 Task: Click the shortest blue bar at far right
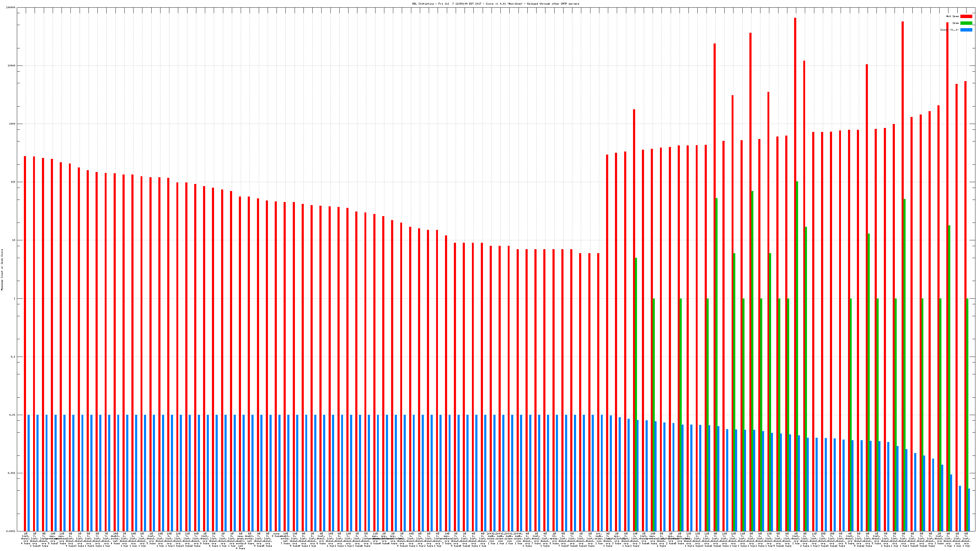pos(969,510)
